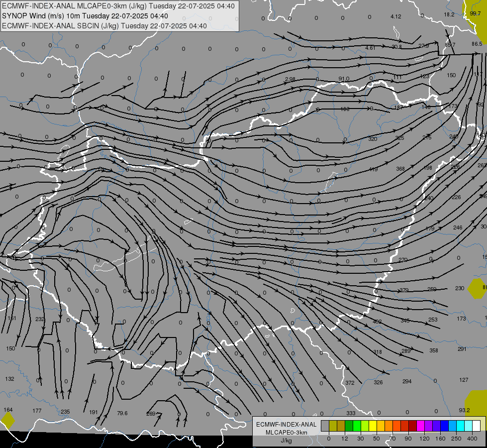
Task: Click the map value '232'
Action: tap(40, 319)
